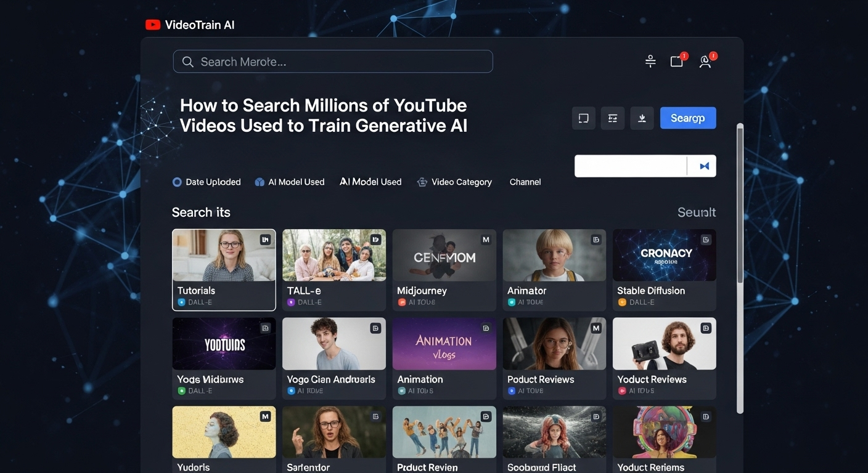This screenshot has height=473, width=868.
Task: Click the Seunlt link above results grid
Action: (x=696, y=212)
